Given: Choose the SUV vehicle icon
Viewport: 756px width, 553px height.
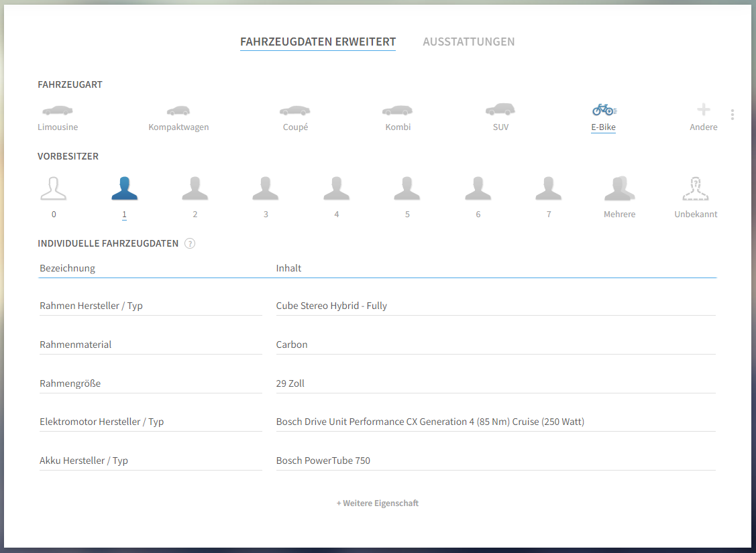Looking at the screenshot, I should [x=500, y=109].
